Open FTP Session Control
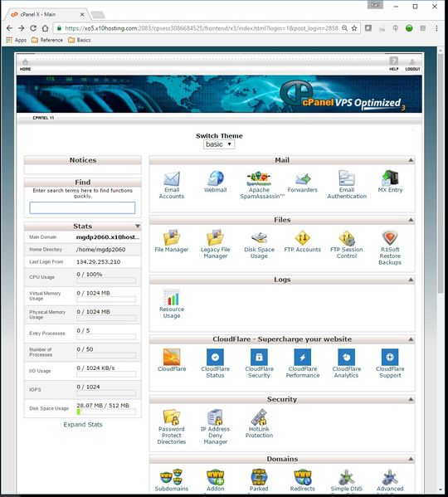The height and width of the screenshot is (497, 448). coord(347,245)
